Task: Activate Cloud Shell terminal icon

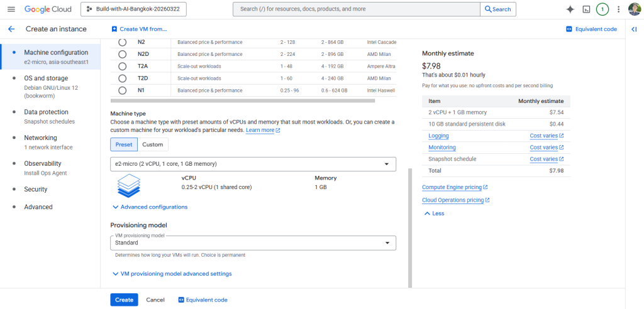Action: [586, 9]
